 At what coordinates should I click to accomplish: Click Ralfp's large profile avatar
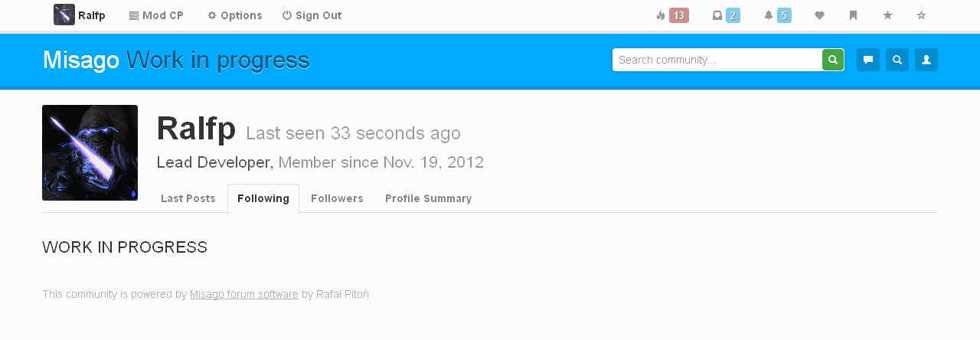click(x=90, y=153)
